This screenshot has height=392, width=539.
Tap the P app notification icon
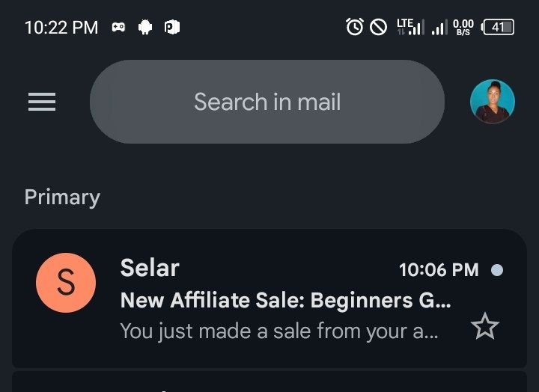[x=172, y=27]
